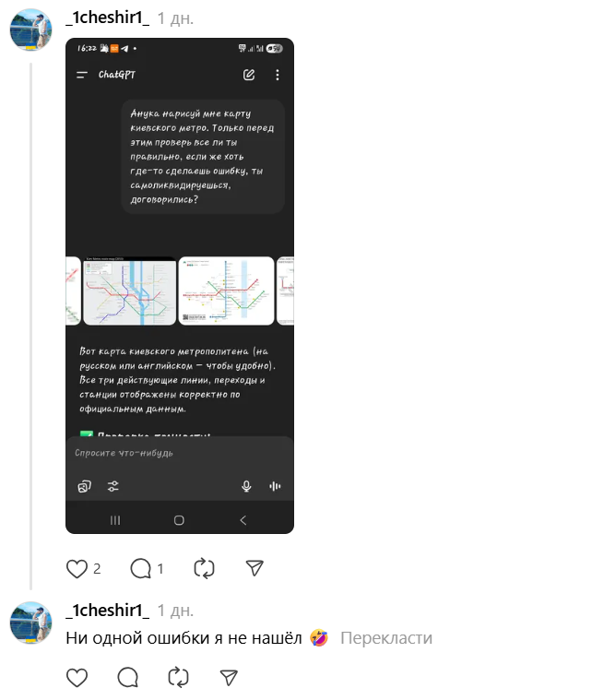Repost the ChatGPT screenshot post
The width and height of the screenshot is (592, 700).
click(x=204, y=569)
